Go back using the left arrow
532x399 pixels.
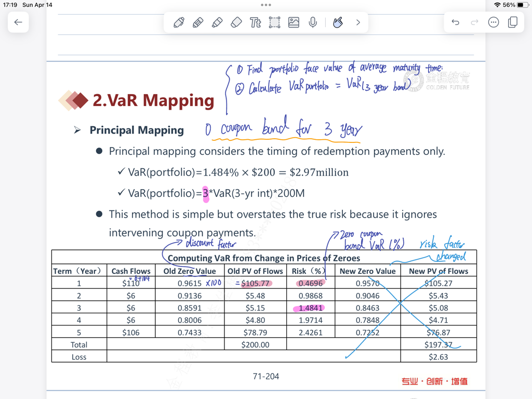(x=18, y=22)
